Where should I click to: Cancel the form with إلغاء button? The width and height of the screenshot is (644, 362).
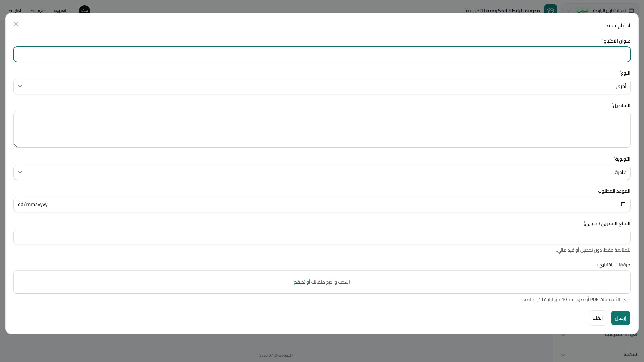598,318
